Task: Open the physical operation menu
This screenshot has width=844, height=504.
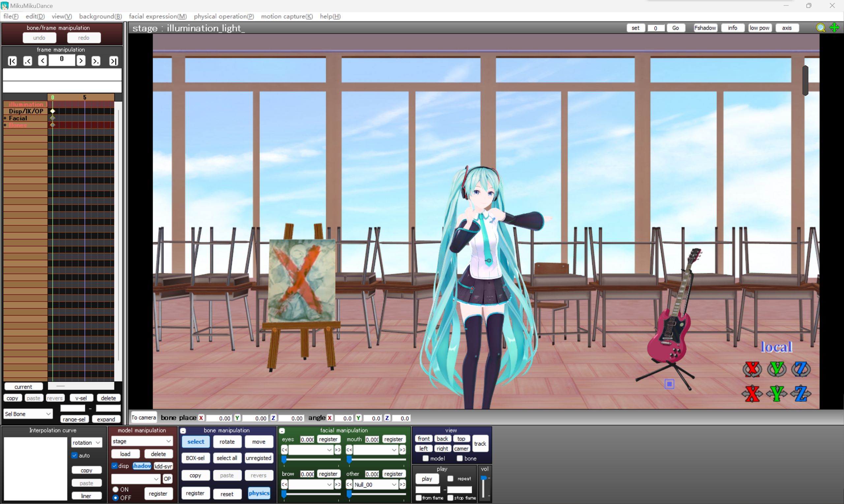Action: [224, 16]
